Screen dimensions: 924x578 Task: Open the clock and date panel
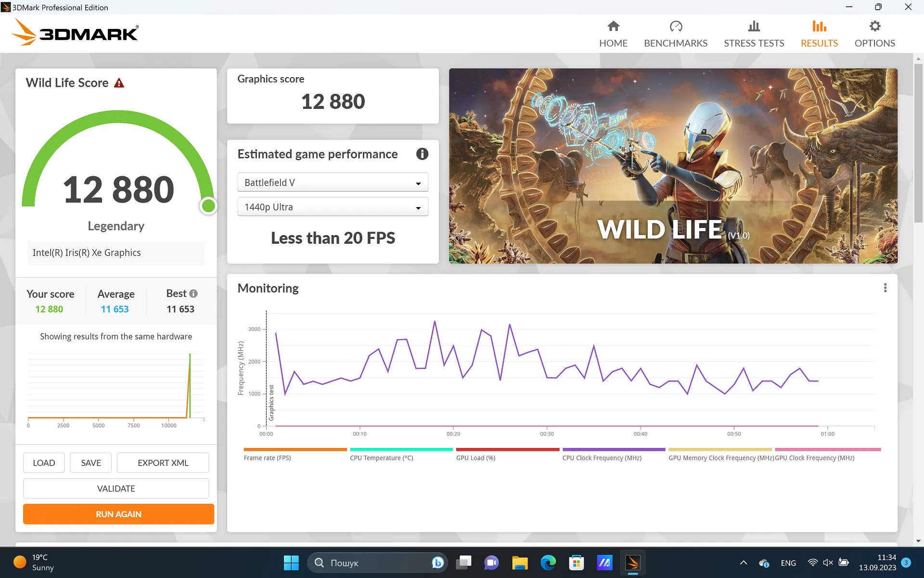(877, 563)
